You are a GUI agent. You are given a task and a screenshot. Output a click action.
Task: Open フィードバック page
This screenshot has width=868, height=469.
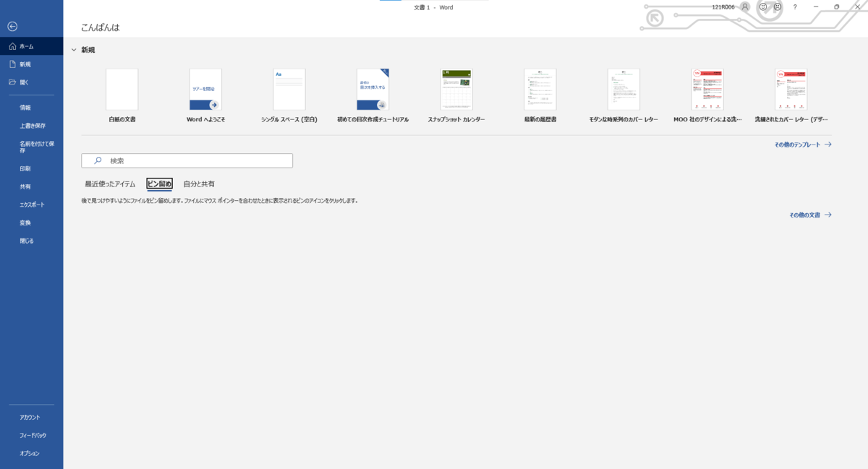[32, 436]
